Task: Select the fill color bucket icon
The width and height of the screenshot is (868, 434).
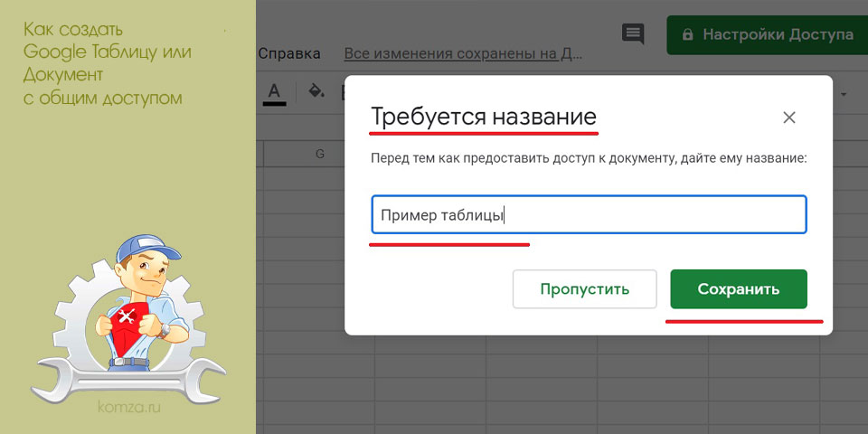Action: click(316, 90)
